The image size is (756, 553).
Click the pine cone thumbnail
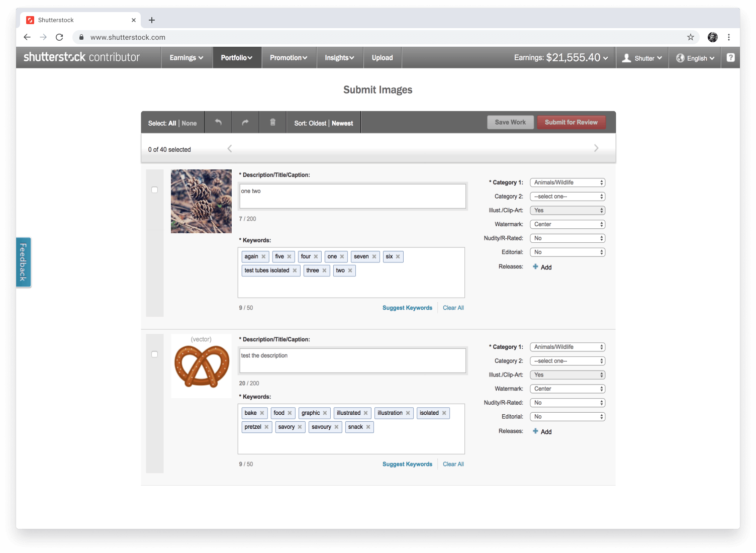click(x=201, y=201)
